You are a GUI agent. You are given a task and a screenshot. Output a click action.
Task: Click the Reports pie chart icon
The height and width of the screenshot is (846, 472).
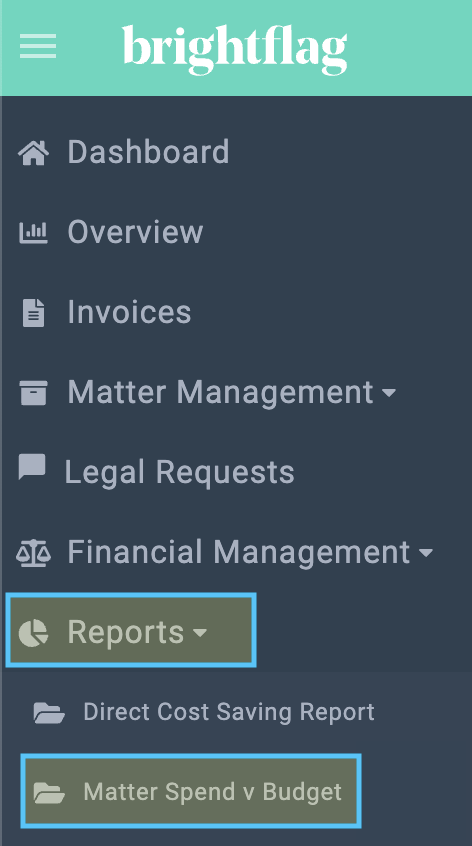tap(33, 632)
